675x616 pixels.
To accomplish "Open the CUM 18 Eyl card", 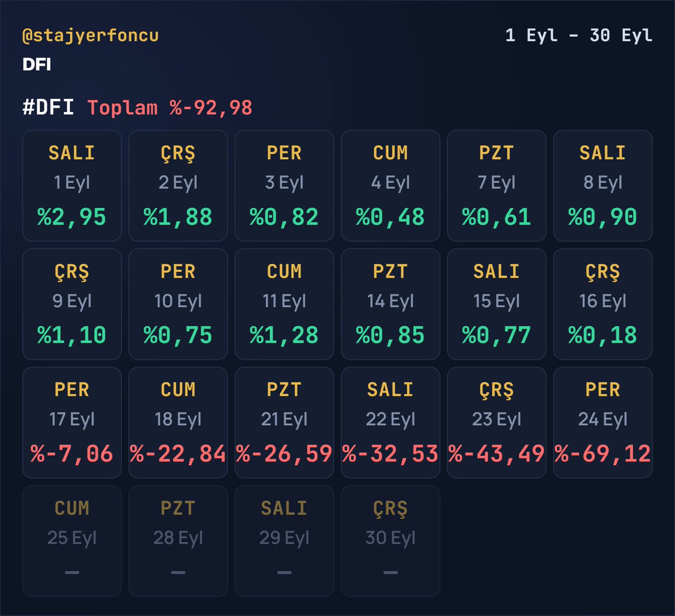I will coord(178,422).
